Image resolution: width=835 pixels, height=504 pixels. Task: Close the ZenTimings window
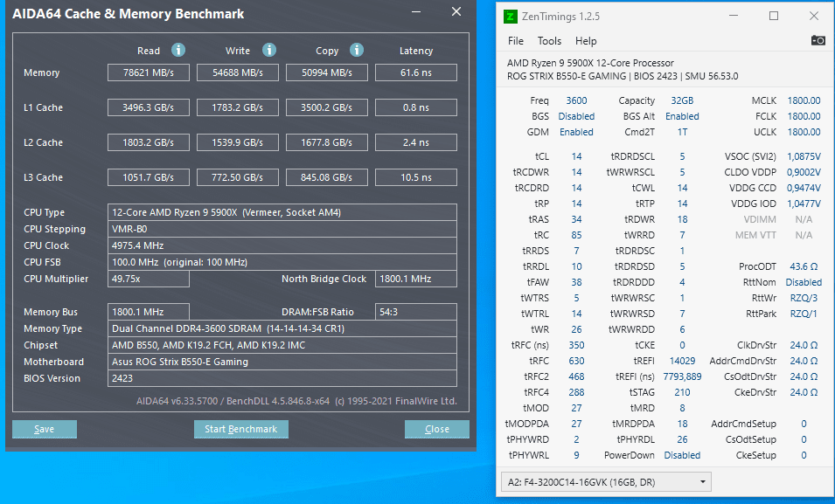pos(814,16)
